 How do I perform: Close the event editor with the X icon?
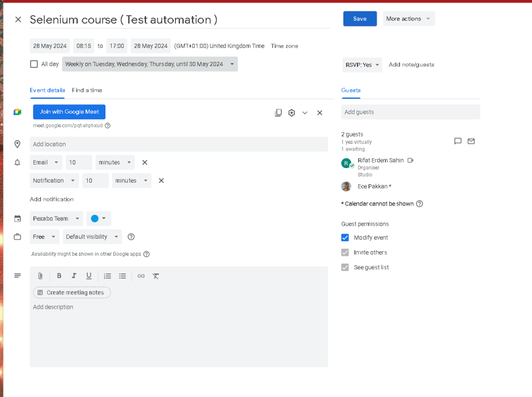coord(18,20)
